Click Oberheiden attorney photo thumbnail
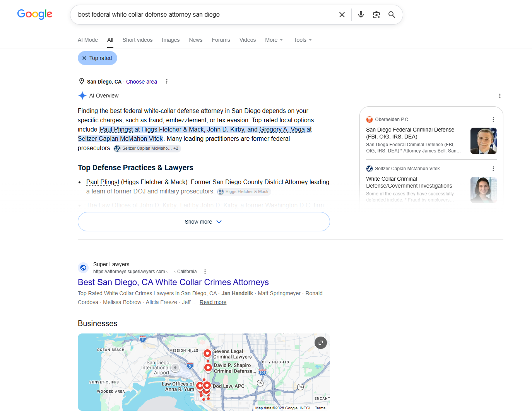Image resolution: width=532 pixels, height=412 pixels. [484, 141]
